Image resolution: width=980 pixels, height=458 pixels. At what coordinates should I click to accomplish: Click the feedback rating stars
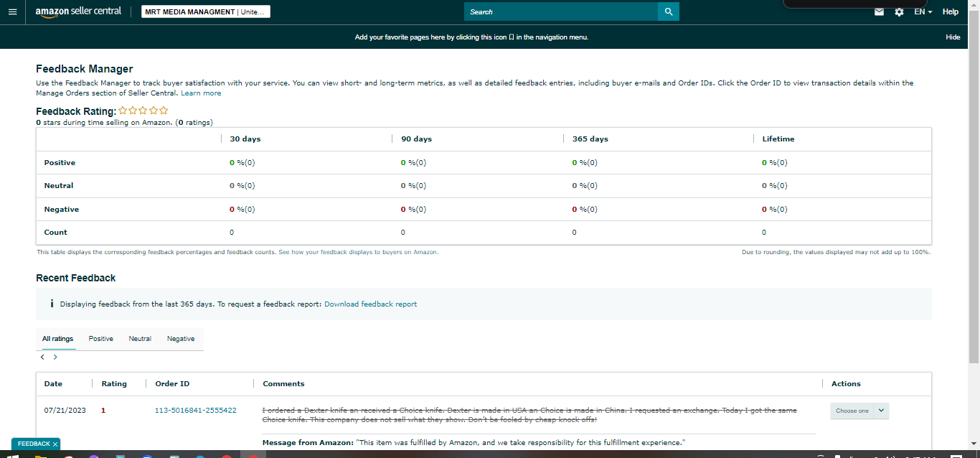click(x=143, y=111)
